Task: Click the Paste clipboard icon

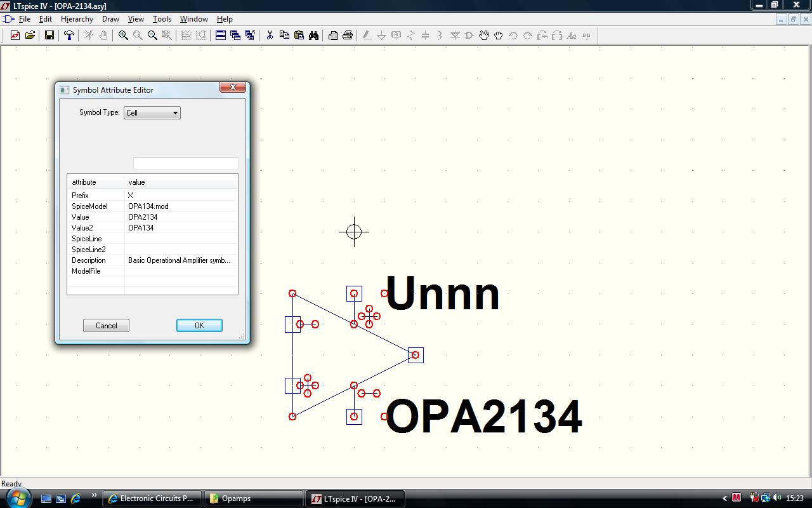Action: point(299,36)
